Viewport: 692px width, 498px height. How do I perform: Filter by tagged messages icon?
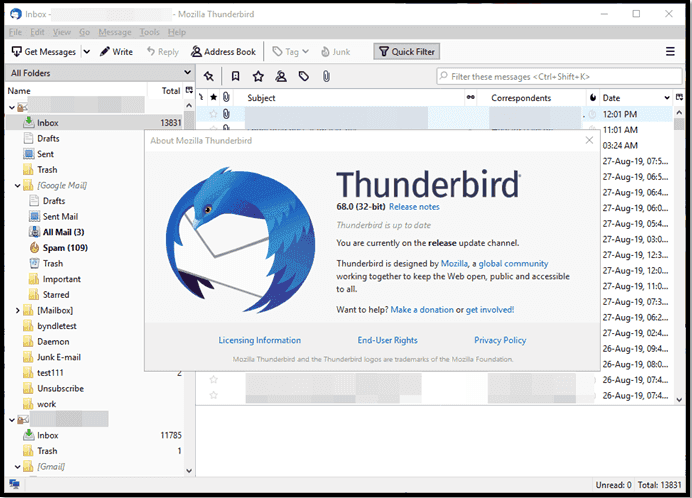[x=304, y=76]
